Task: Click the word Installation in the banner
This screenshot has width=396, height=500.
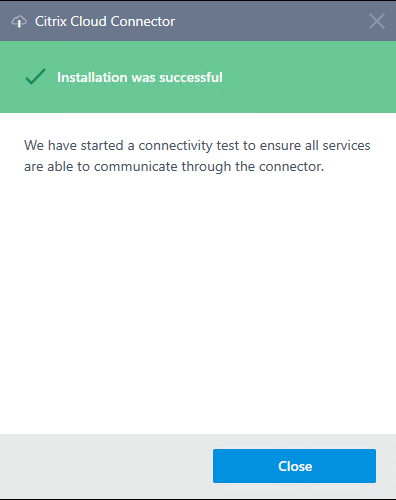Action: 92,77
